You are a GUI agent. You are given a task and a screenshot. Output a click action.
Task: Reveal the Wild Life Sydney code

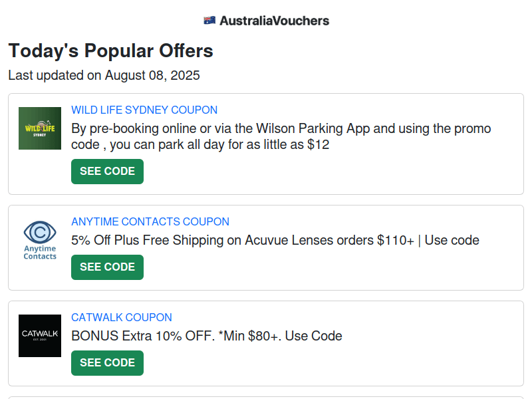[107, 172]
